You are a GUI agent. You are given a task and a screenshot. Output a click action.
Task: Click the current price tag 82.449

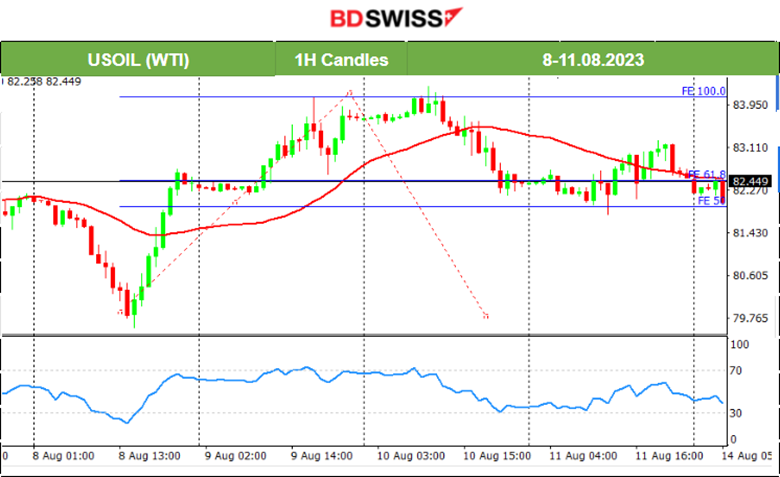tap(750, 181)
